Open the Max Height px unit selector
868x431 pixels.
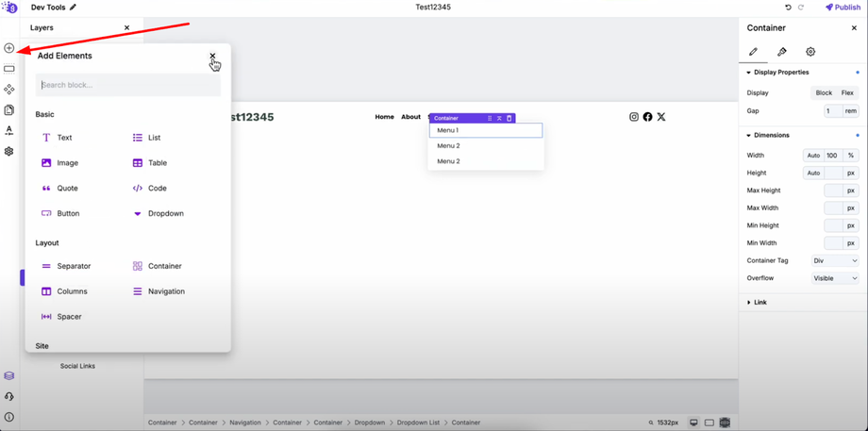click(851, 191)
